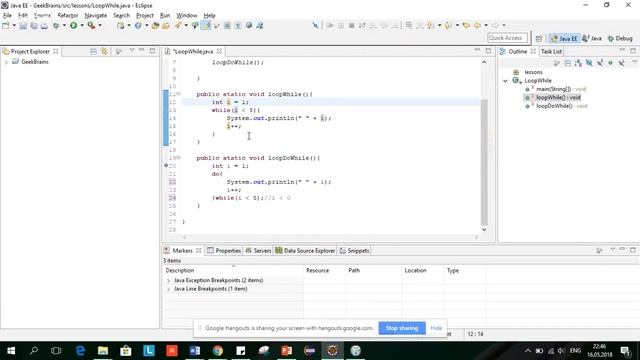640x360 pixels.
Task: Click the editor vertical scrollbar
Action: pyautogui.click(x=484, y=162)
